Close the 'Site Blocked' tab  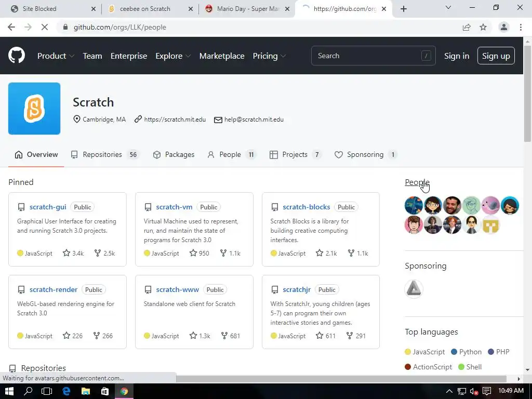tap(94, 9)
